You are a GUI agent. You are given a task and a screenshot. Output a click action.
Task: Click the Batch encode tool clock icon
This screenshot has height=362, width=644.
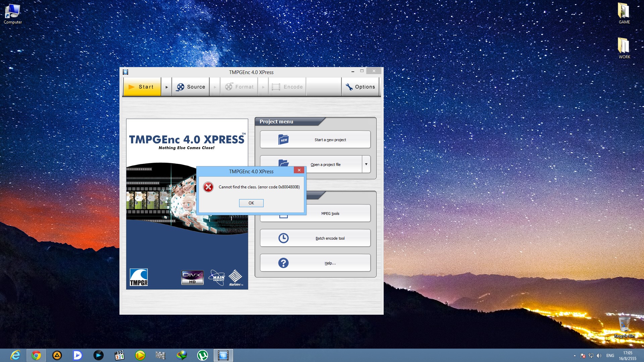point(283,238)
